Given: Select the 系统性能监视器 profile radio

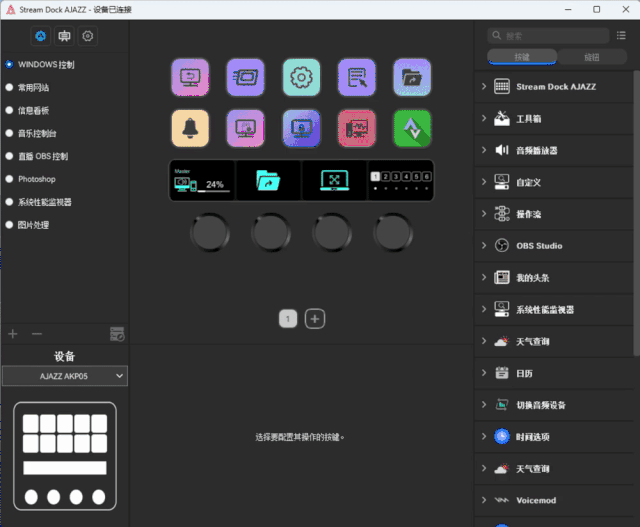Looking at the screenshot, I should (9, 202).
